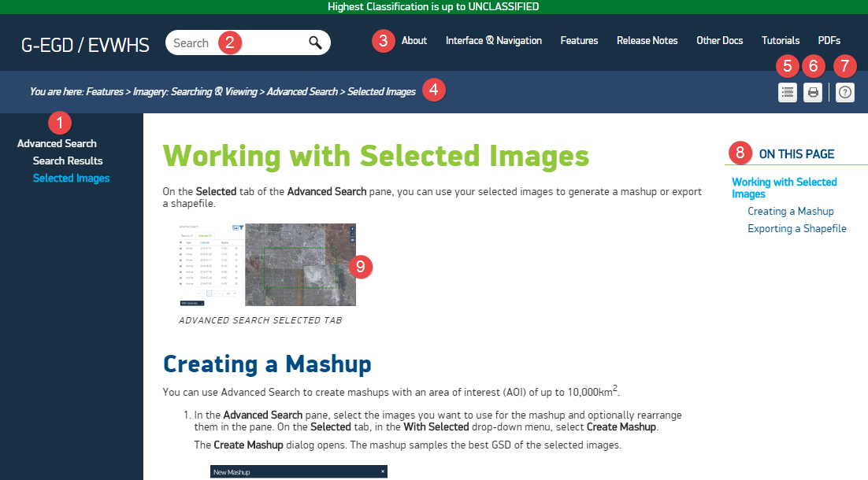Open the PDFs menu
Screen dimensions: 868x480
click(x=829, y=40)
